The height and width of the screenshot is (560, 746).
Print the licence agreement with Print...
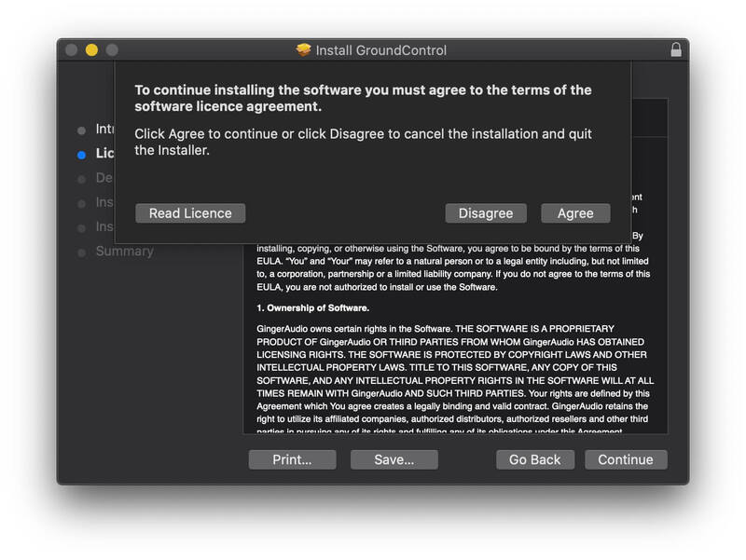point(292,459)
